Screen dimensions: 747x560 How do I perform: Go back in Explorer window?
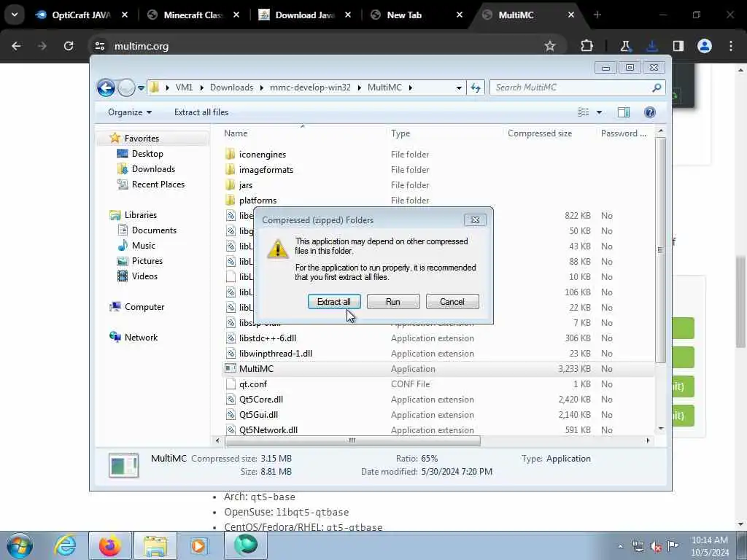tap(106, 87)
